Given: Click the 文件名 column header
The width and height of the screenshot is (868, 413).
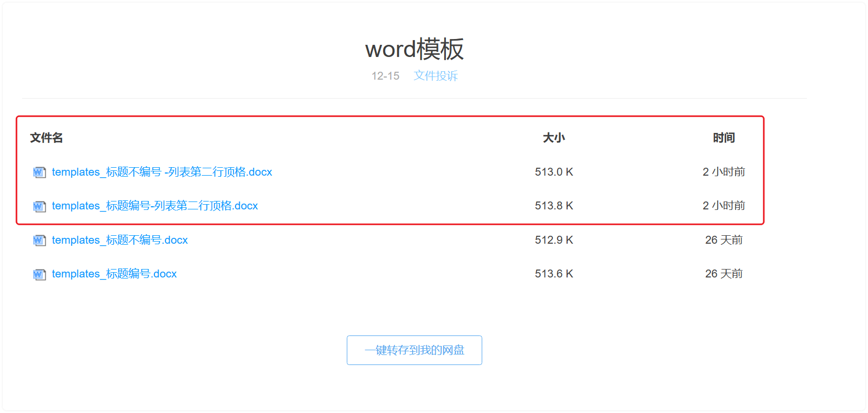Looking at the screenshot, I should [46, 138].
